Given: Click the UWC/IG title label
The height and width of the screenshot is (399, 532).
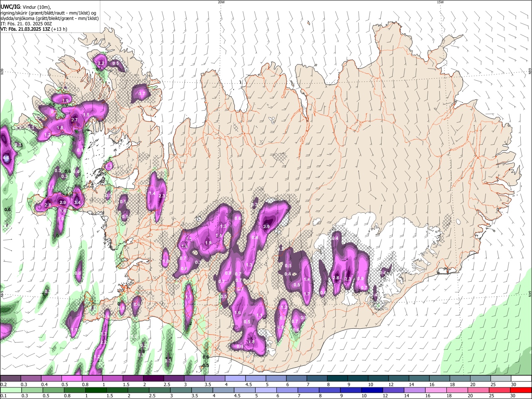Looking at the screenshot, I should click(x=10, y=7).
